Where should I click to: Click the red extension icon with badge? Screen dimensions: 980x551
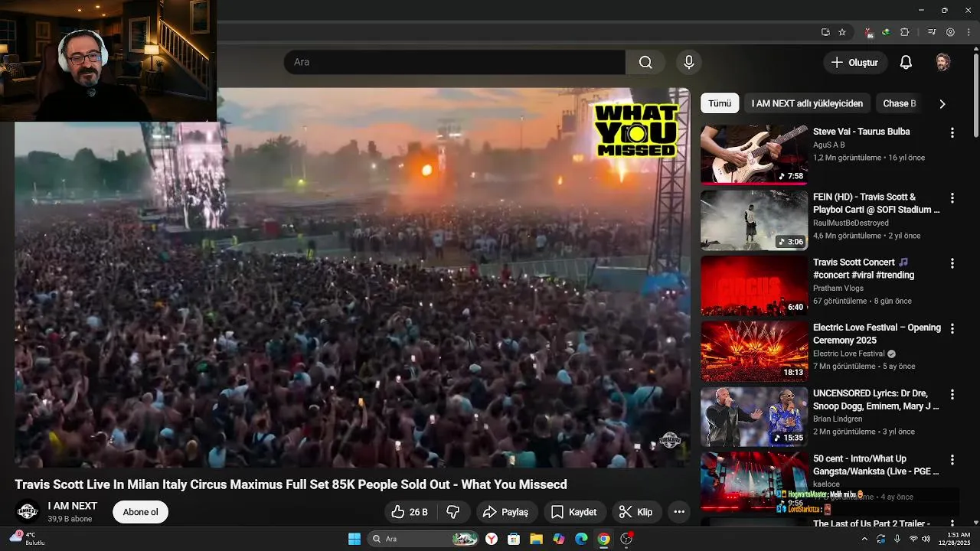tap(869, 32)
